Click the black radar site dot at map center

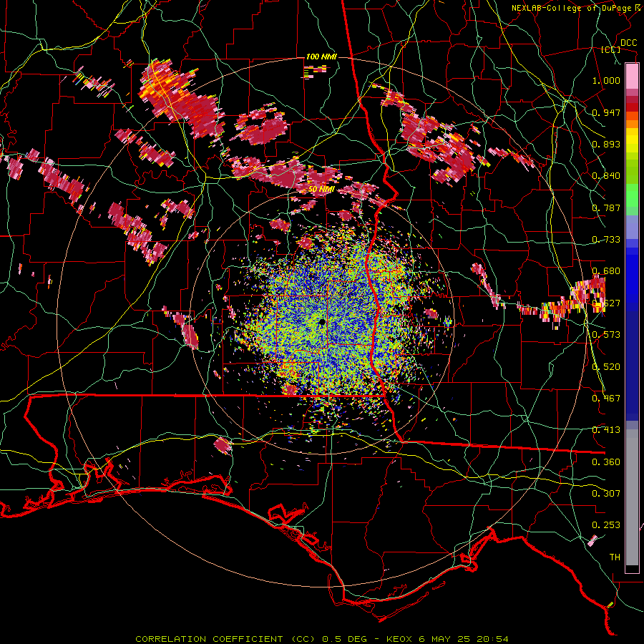point(321,321)
